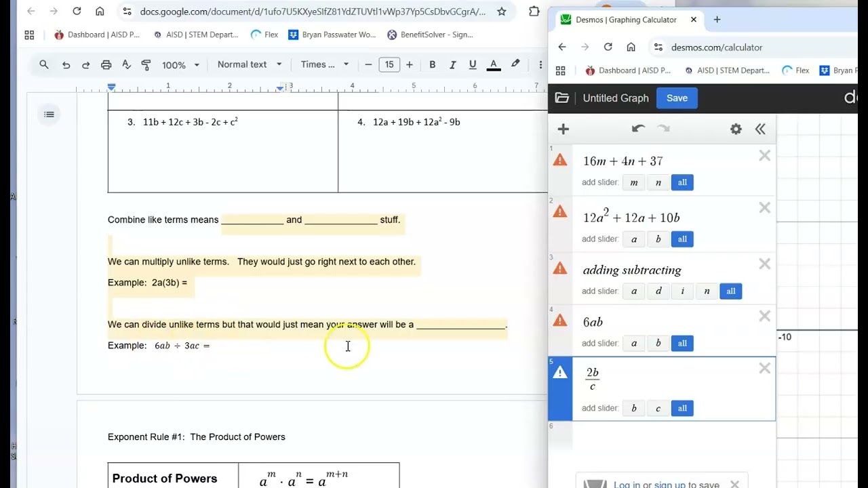The image size is (868, 488).
Task: Open the Dashboard AISD bookmark in Docs window
Action: click(x=97, y=35)
